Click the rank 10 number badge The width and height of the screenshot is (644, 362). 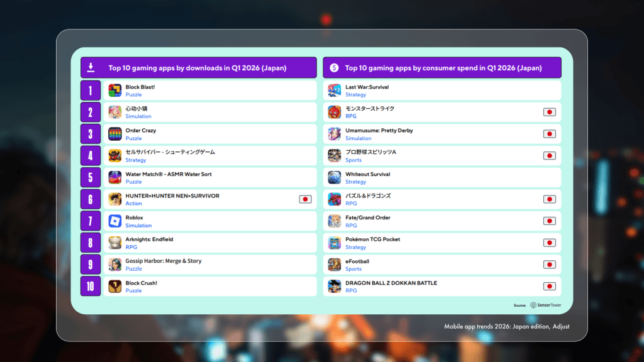[91, 286]
